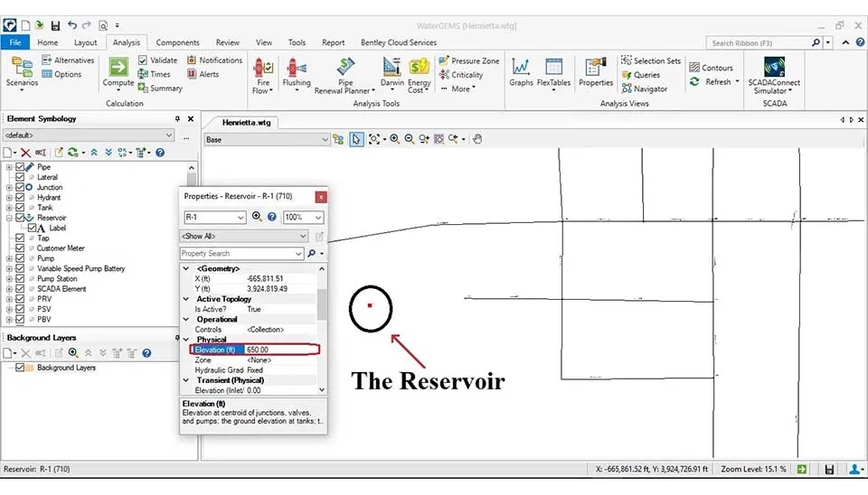Collapse the Reservoir tree node
The image size is (868, 495).
(9, 218)
